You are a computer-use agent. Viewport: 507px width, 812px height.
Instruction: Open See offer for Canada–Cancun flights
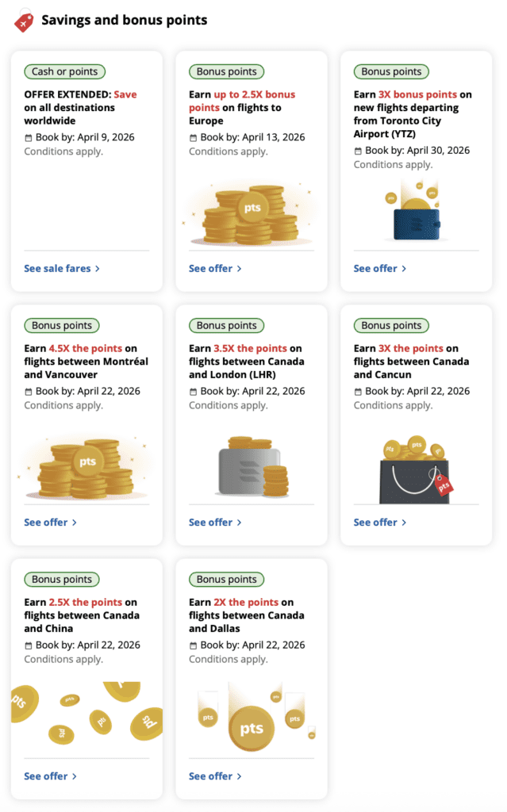380,523
